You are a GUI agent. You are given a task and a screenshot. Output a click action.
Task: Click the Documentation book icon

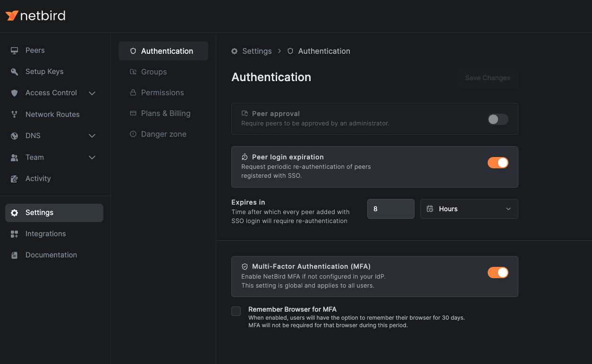tap(15, 255)
